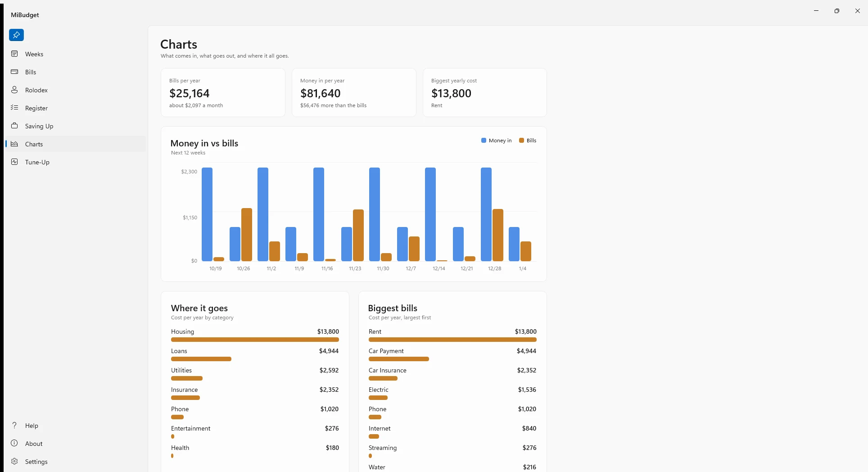Click the About info icon

click(x=14, y=443)
